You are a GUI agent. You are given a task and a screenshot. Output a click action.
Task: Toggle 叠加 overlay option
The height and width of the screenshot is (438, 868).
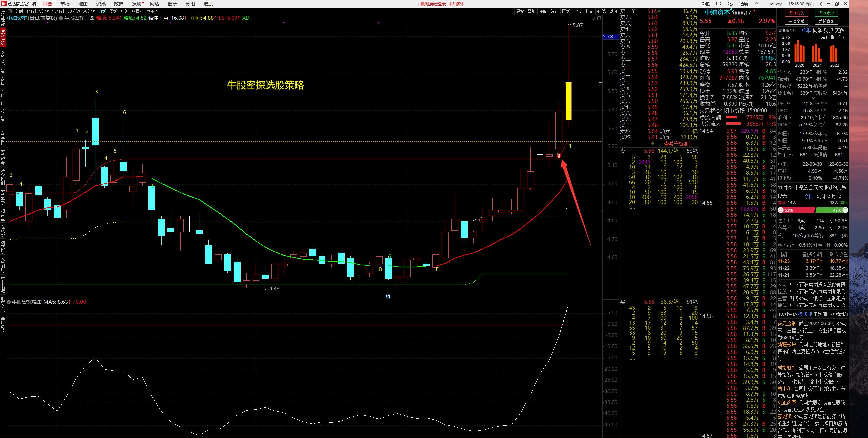[x=531, y=11]
